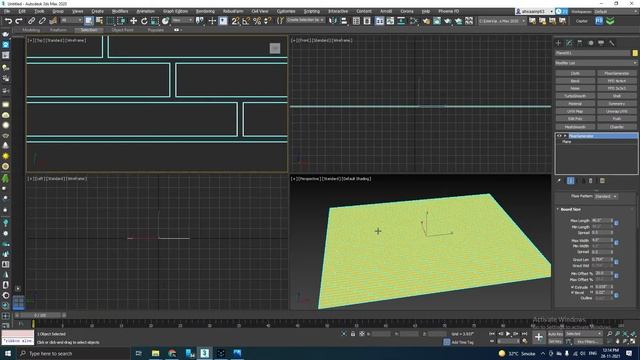The height and width of the screenshot is (360, 640).
Task: Open the Utilities tab in command panel
Action: point(611,43)
